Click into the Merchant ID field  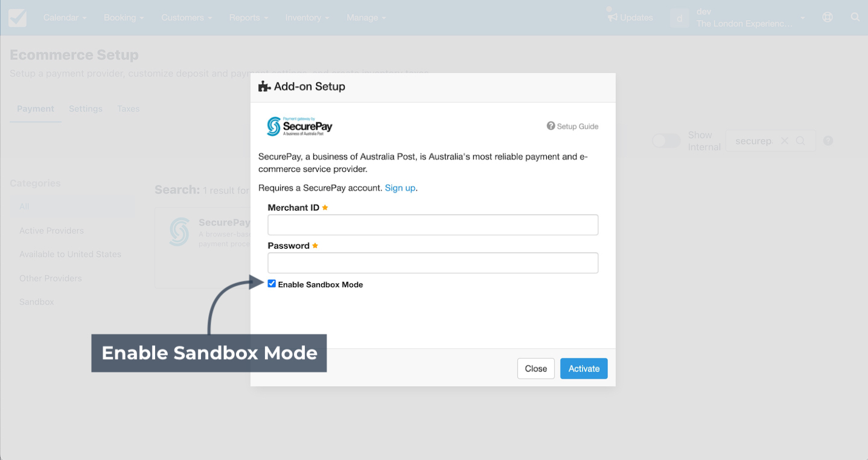pyautogui.click(x=433, y=225)
